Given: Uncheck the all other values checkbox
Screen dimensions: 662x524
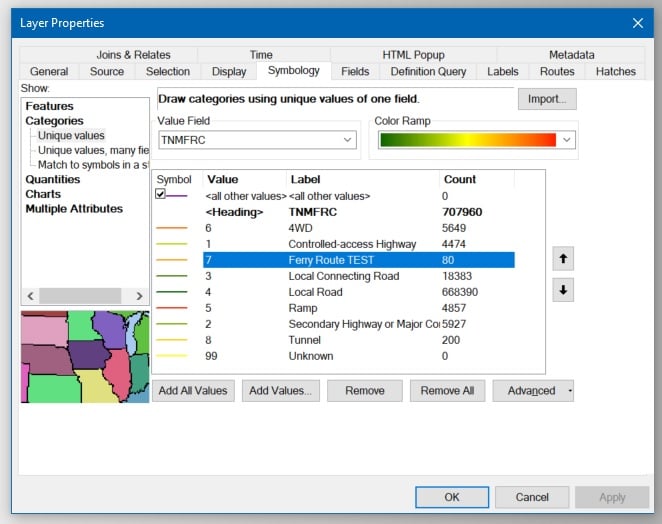Looking at the screenshot, I should (160, 194).
